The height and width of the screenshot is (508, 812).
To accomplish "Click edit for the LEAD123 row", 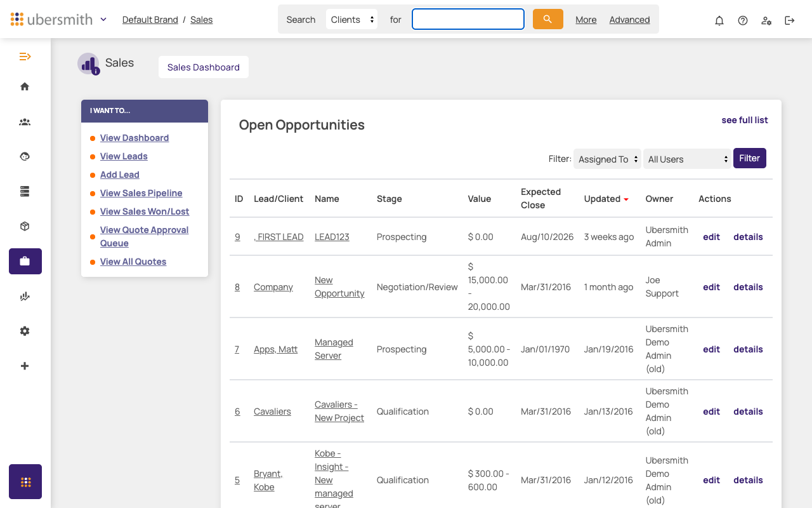I will click(x=712, y=237).
